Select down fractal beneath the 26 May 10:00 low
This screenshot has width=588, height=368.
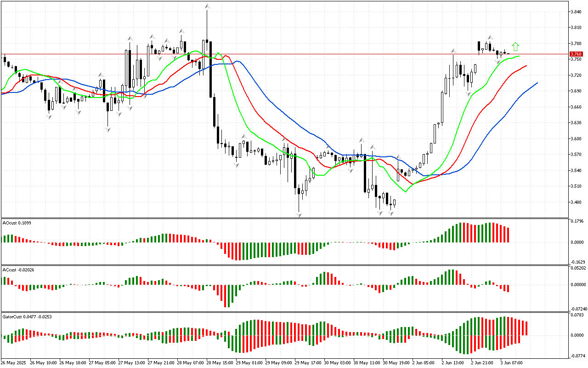(x=49, y=117)
